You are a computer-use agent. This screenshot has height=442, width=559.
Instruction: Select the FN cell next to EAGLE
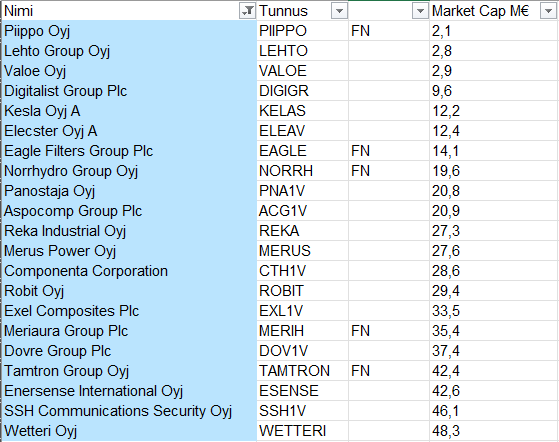[x=389, y=151]
